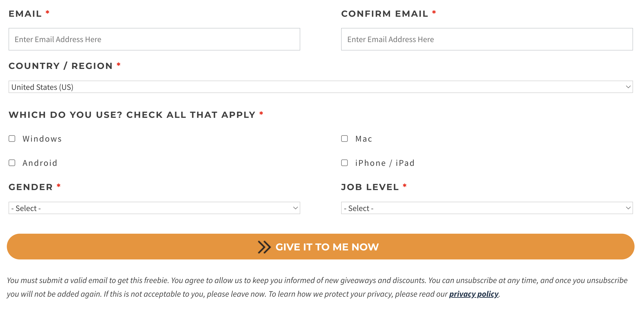Click the Country / Region dropdown arrow
The image size is (644, 322).
pyautogui.click(x=628, y=87)
